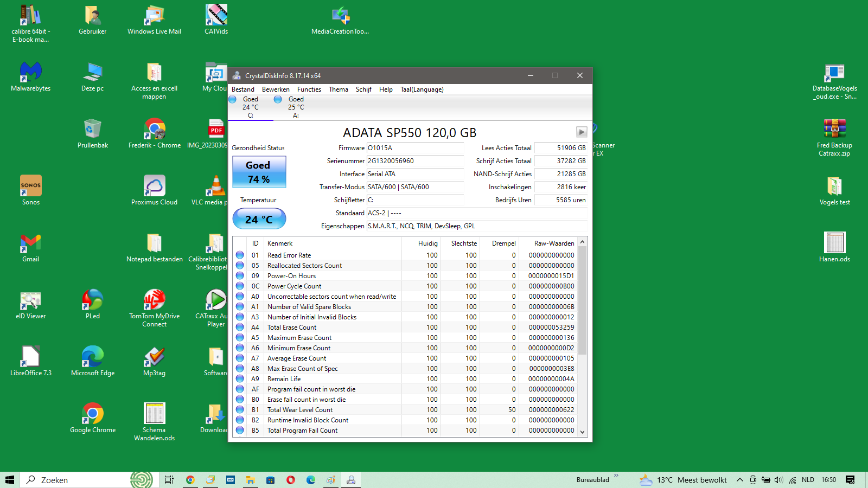The height and width of the screenshot is (488, 868).
Task: Open the Microsoft Edge desktop shortcut
Action: click(x=93, y=362)
